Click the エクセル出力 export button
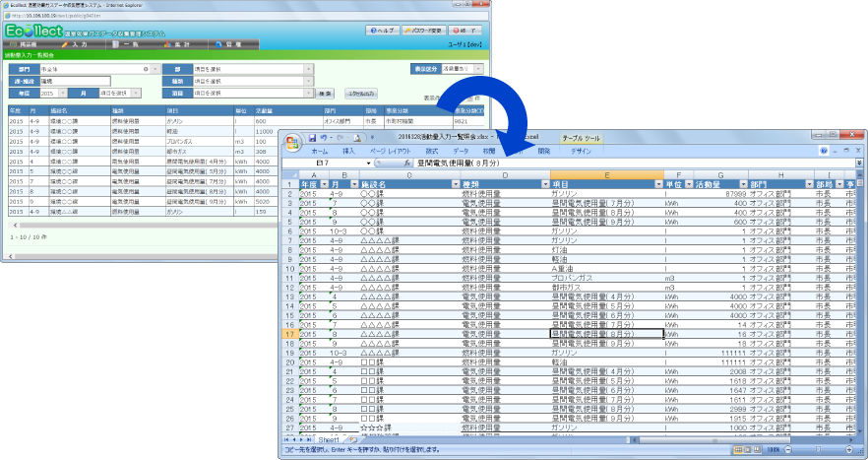This screenshot has width=868, height=460. click(x=364, y=93)
